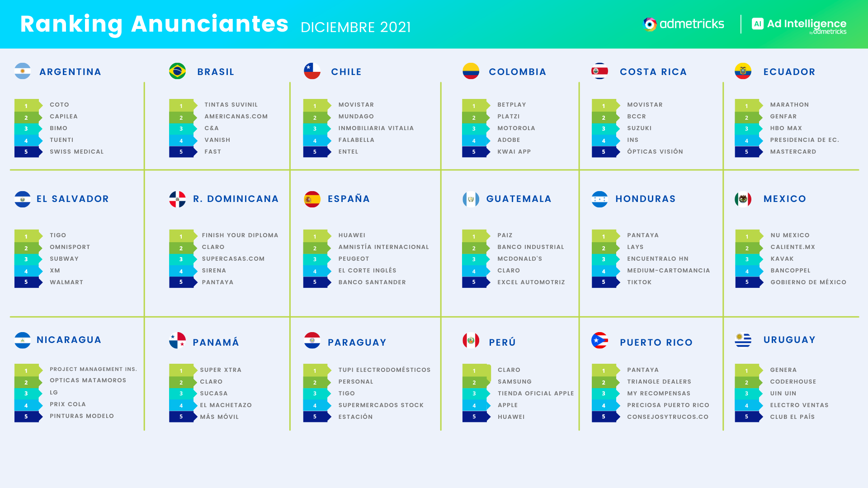This screenshot has height=488, width=868.
Task: Select AMNISTÍA INTERNACIONAL in España's ranking
Action: 383,247
